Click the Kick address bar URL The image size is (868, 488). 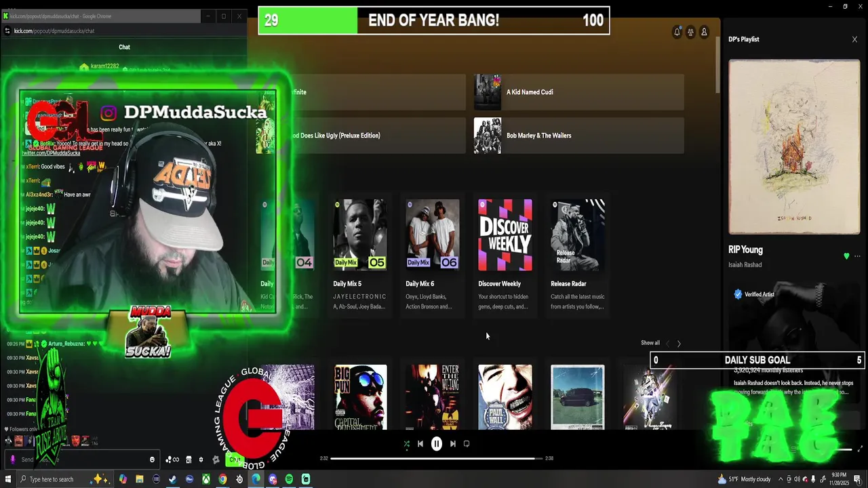click(x=54, y=30)
